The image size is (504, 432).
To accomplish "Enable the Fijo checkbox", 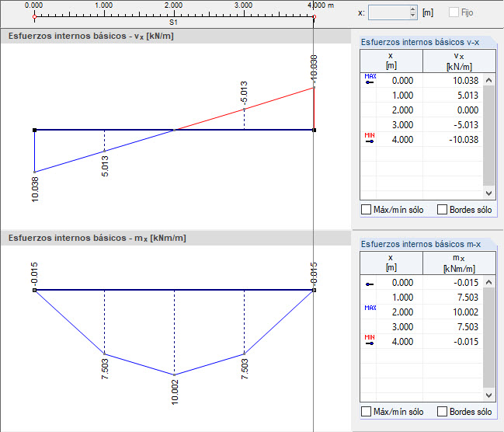I will (454, 12).
